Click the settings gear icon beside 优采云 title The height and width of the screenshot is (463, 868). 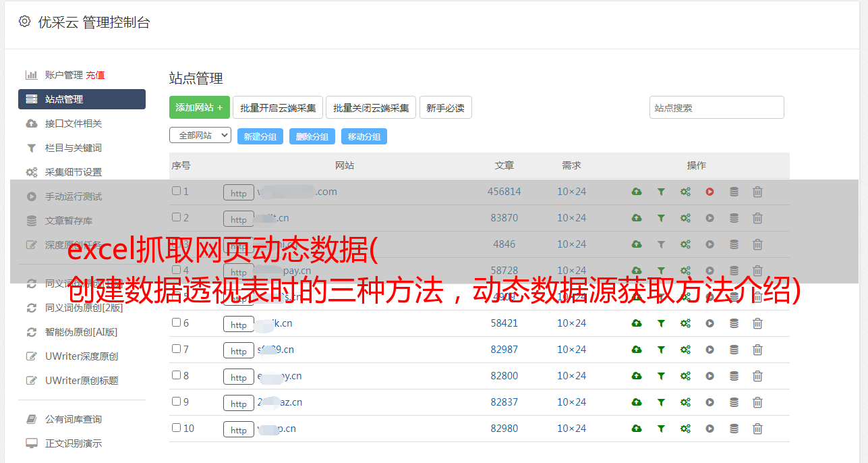(25, 22)
